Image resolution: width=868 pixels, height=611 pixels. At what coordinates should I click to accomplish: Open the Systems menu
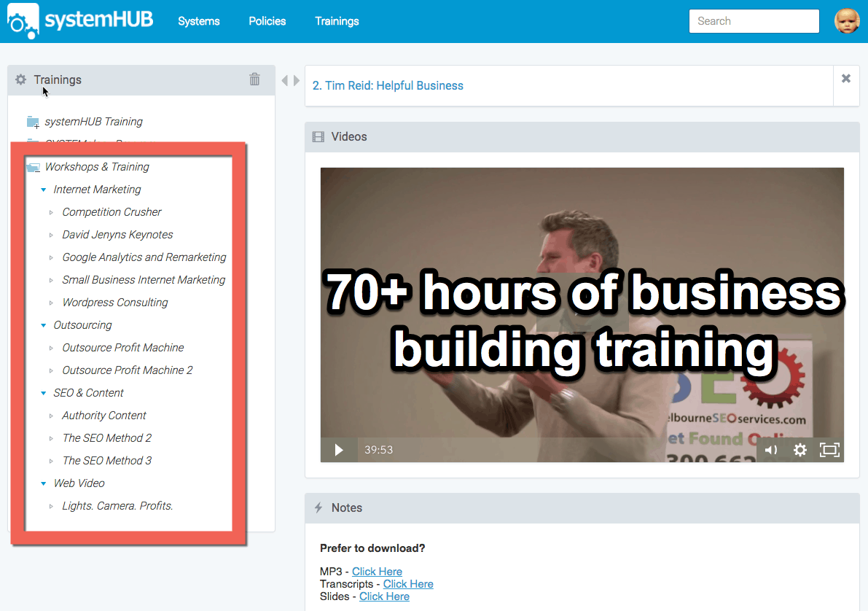coord(199,21)
